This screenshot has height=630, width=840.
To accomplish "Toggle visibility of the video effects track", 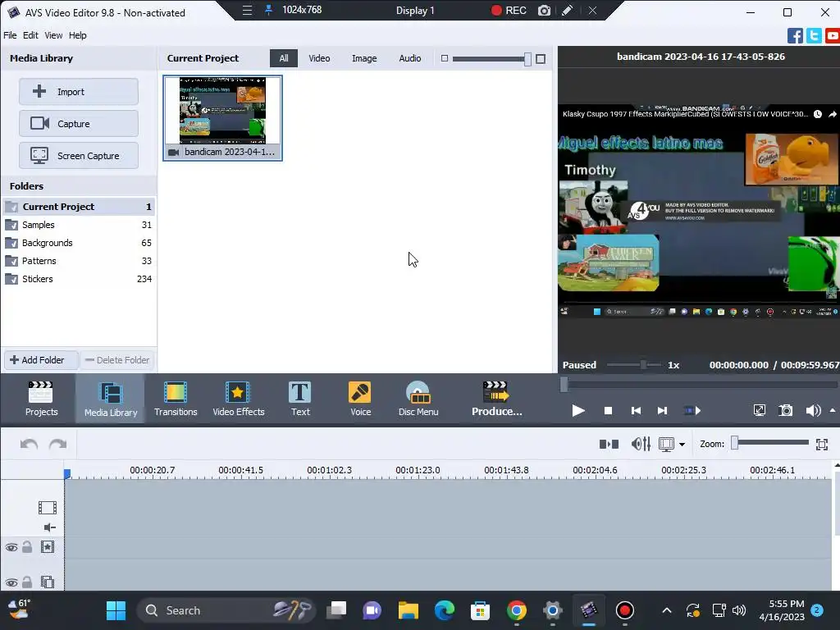I will (11, 547).
